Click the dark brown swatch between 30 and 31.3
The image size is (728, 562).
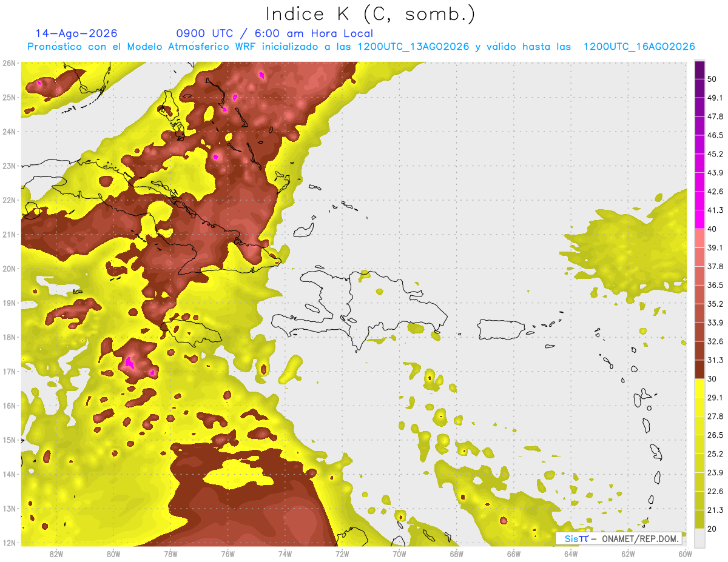699,369
